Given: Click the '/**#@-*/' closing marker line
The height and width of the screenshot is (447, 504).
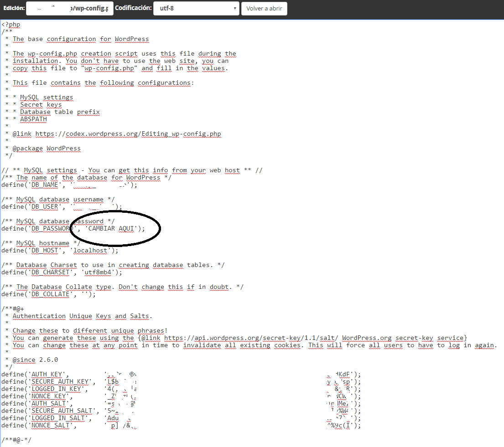Looking at the screenshot, I should point(16,440).
